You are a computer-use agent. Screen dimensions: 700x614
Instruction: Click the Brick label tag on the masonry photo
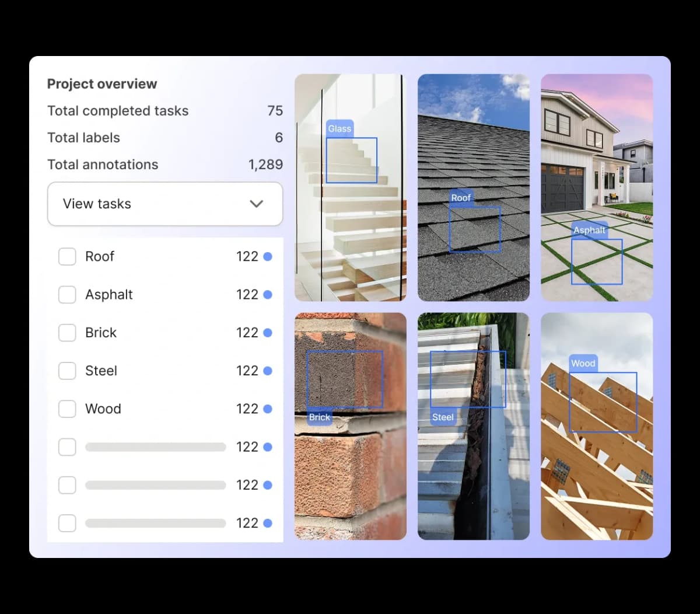(318, 417)
